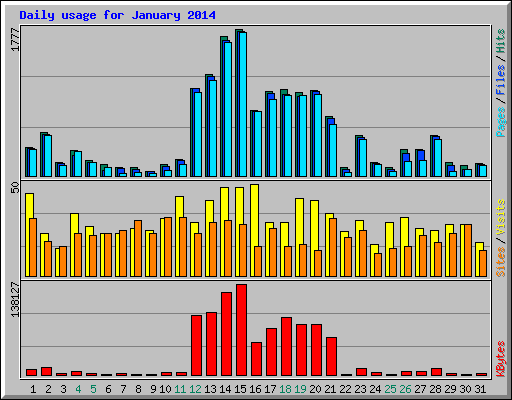512x400 pixels.
Task: Click green weekend day 25 label
Action: tap(390, 389)
